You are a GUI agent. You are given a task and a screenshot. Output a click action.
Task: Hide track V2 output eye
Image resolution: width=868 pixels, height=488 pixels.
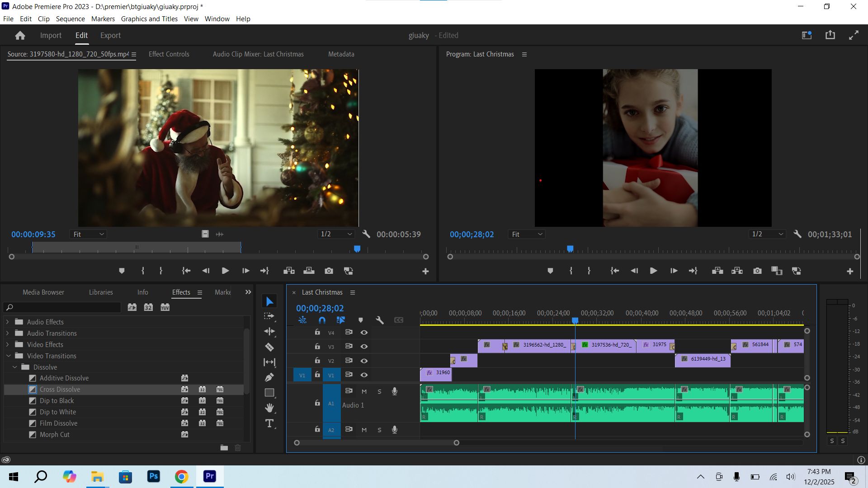pyautogui.click(x=364, y=361)
